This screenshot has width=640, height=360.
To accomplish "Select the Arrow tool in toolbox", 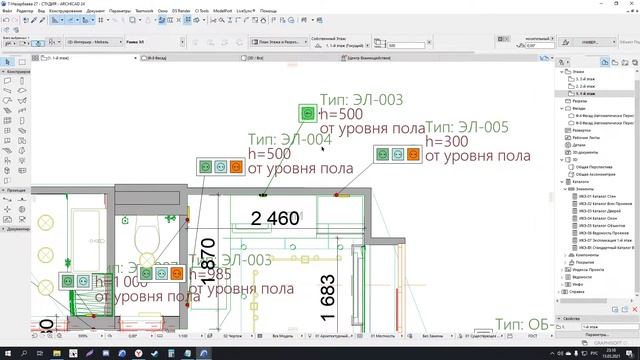I will 7,62.
